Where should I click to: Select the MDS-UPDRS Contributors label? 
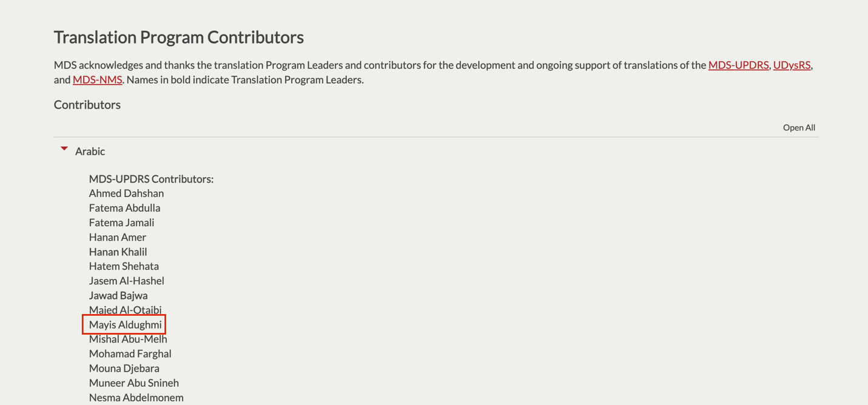151,179
